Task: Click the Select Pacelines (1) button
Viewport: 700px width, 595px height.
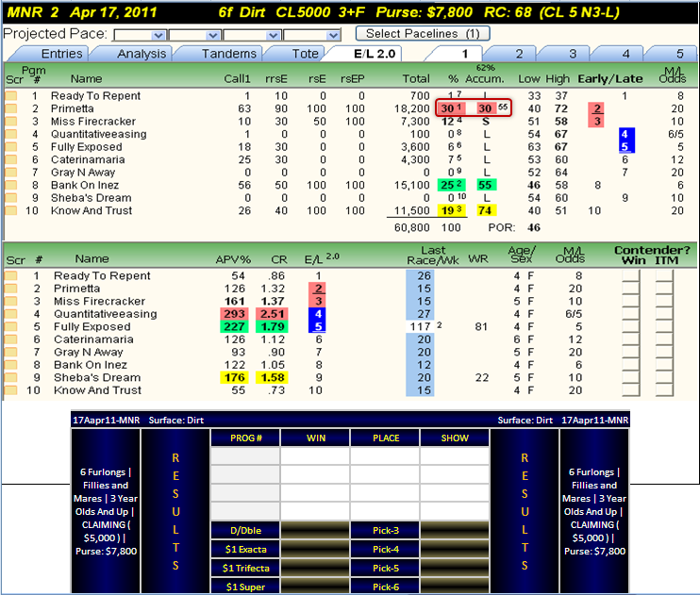Action: pos(423,34)
